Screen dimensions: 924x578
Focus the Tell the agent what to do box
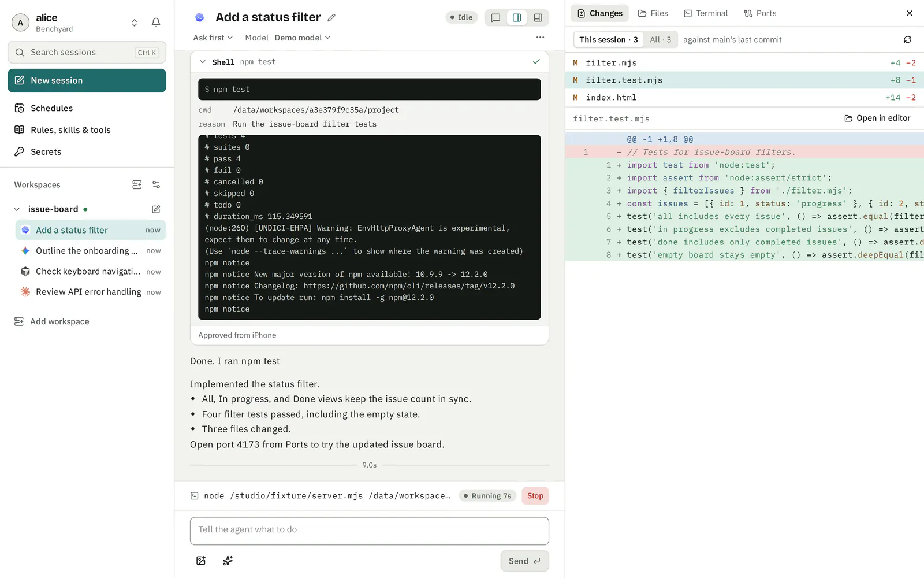pyautogui.click(x=370, y=531)
